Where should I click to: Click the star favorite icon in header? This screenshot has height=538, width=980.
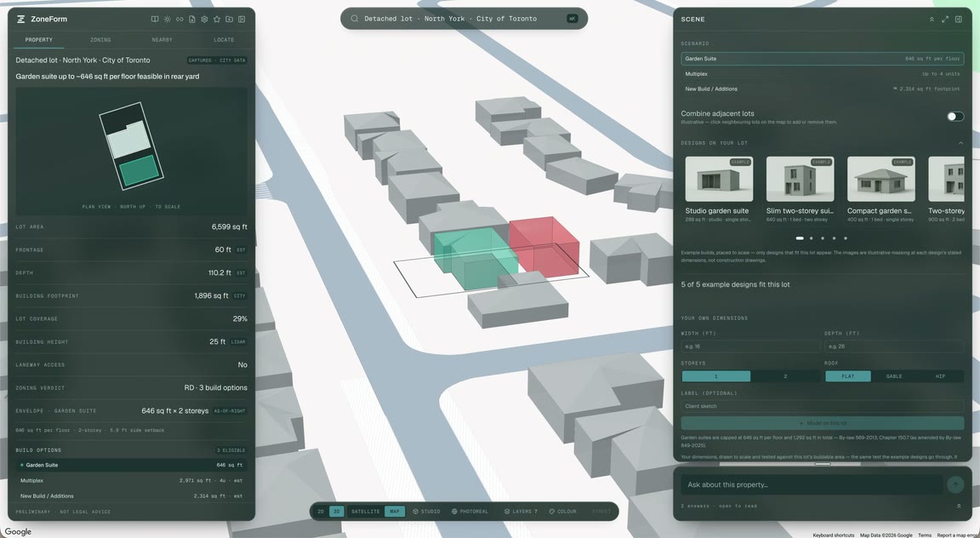point(217,20)
